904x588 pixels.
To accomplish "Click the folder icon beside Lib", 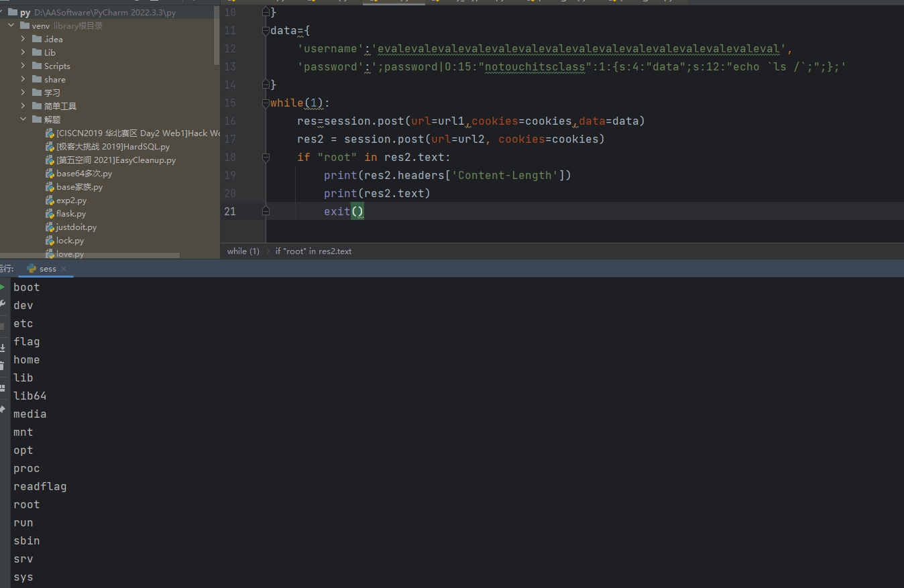I will point(37,52).
